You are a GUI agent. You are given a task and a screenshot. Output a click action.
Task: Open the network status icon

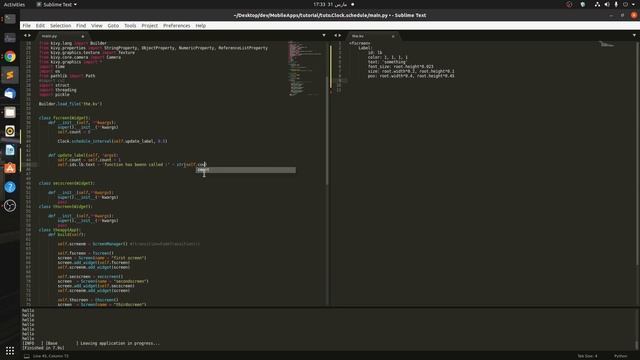[597, 4]
